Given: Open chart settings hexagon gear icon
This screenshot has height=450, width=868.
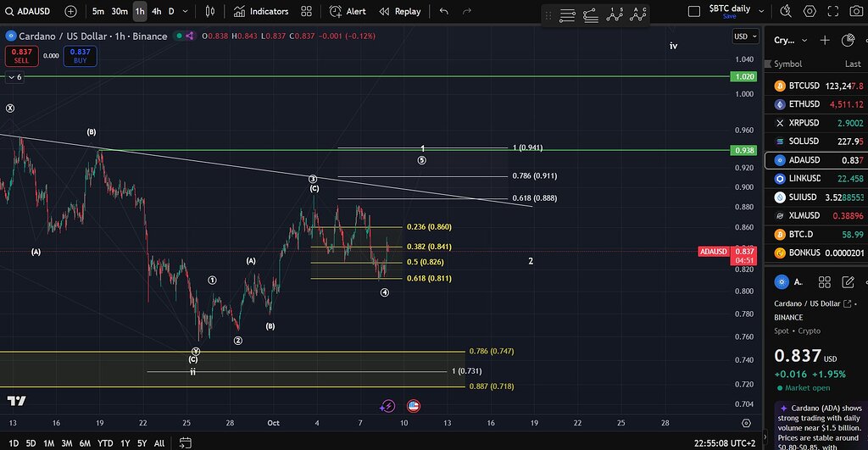Looking at the screenshot, I should tap(810, 12).
